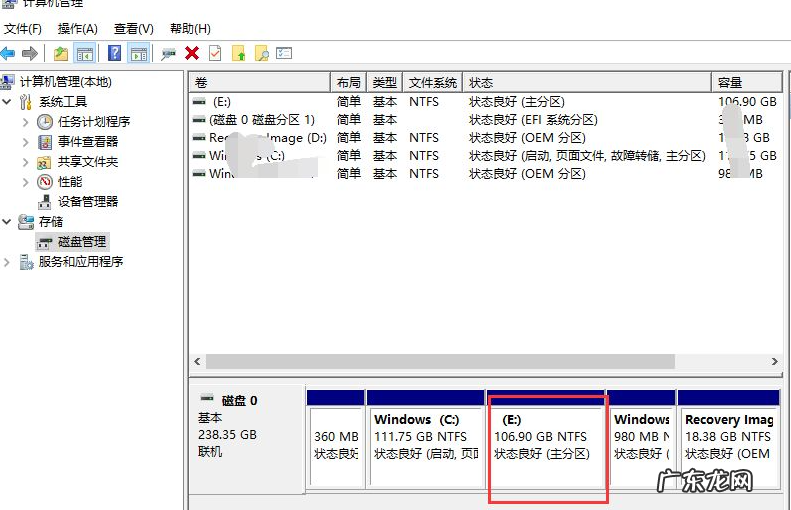Select Device Manager icon in tree
Screen dimensions: 791x510
pos(45,202)
